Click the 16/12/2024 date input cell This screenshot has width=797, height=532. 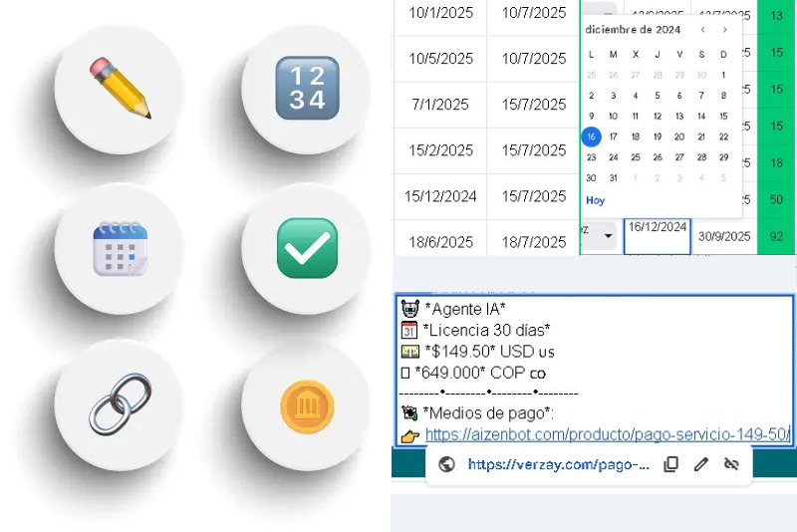click(x=658, y=235)
